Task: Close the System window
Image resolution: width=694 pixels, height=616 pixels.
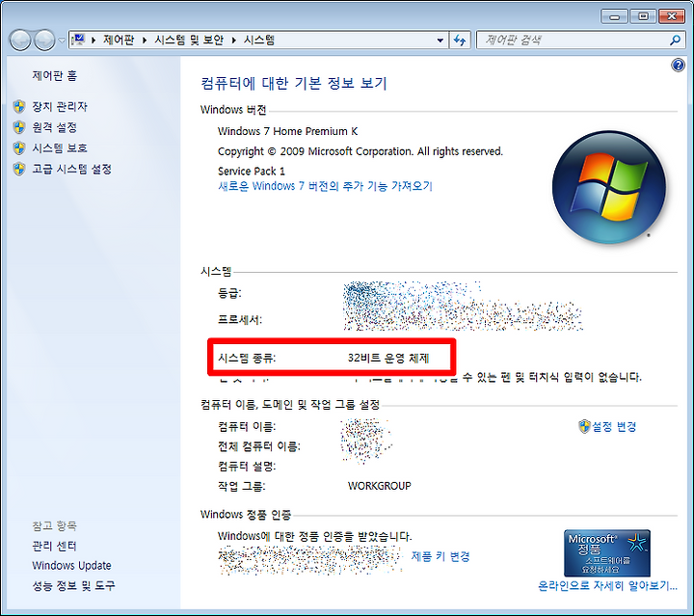Action: pos(672,16)
